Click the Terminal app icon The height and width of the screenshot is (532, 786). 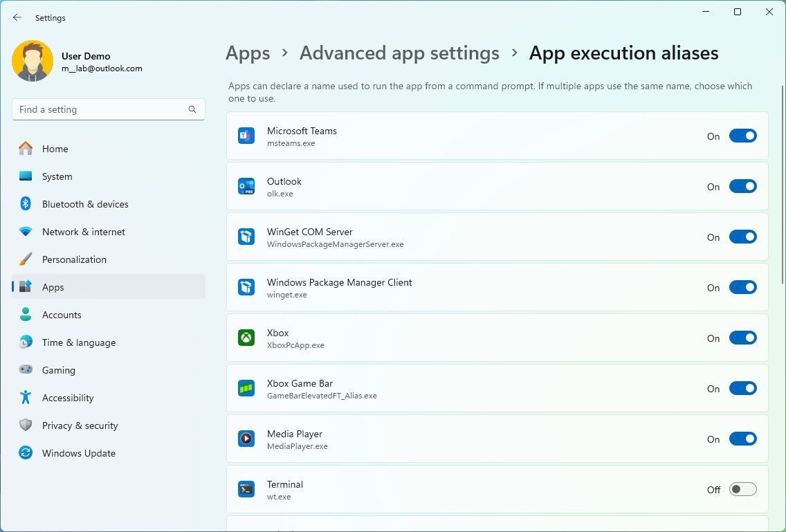point(246,489)
